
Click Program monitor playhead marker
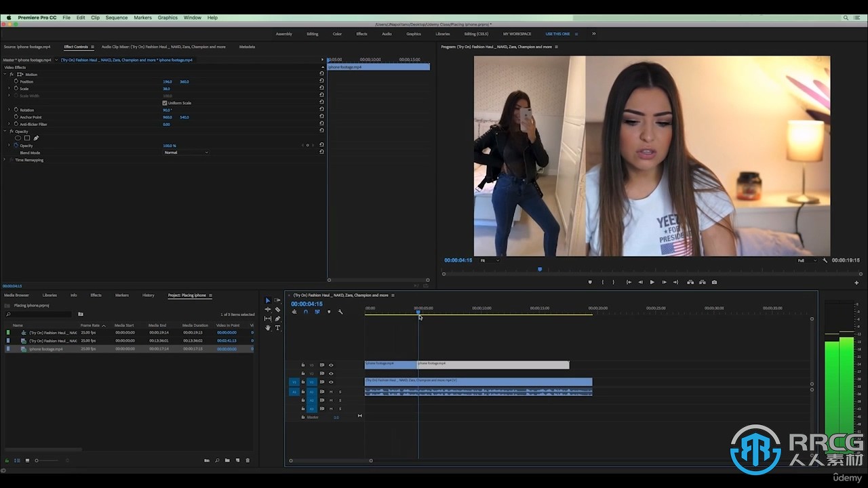coord(540,269)
